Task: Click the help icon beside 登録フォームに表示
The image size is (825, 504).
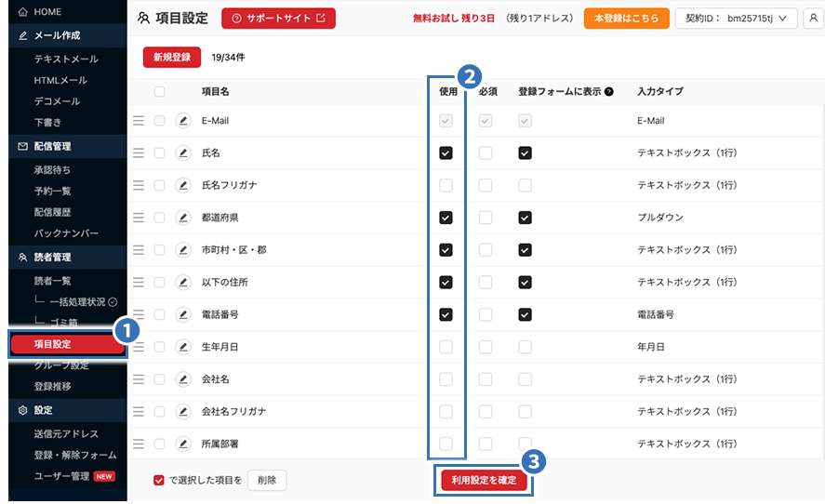Action: 609,92
